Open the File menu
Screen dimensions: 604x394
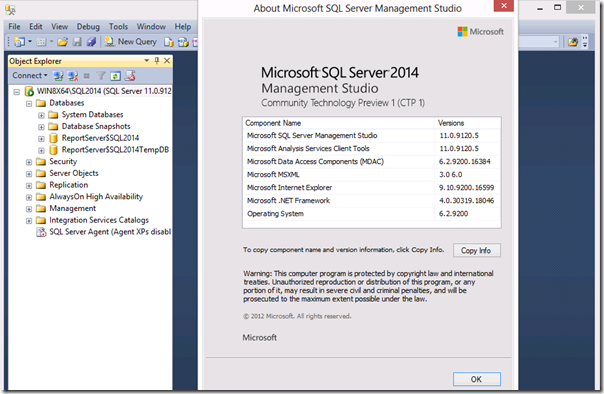coord(14,27)
